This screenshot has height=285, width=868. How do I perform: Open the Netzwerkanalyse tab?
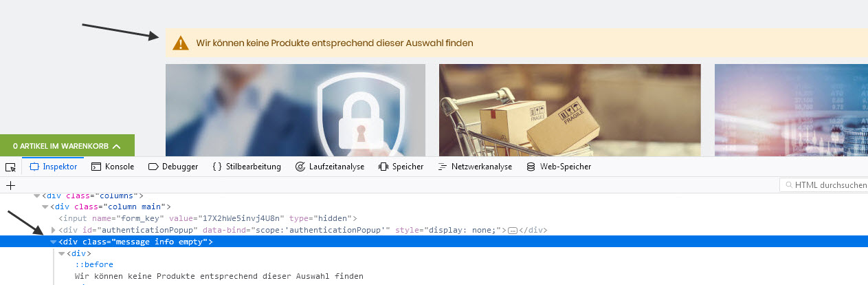coord(475,167)
